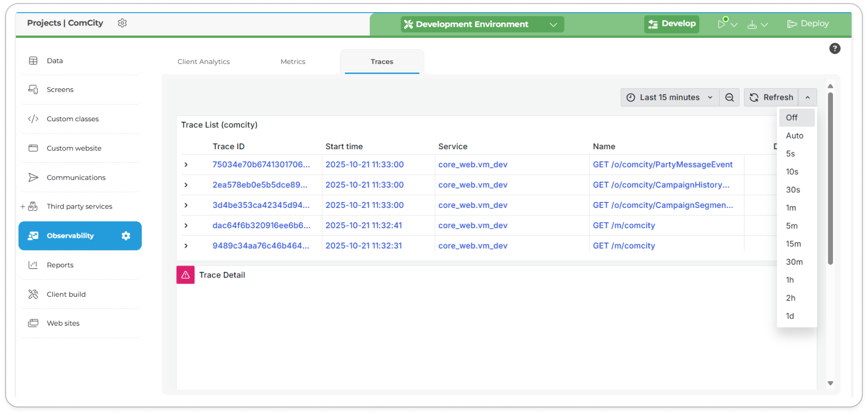Switch to the Client Analytics tab
This screenshot has height=415, width=868.
[x=204, y=62]
